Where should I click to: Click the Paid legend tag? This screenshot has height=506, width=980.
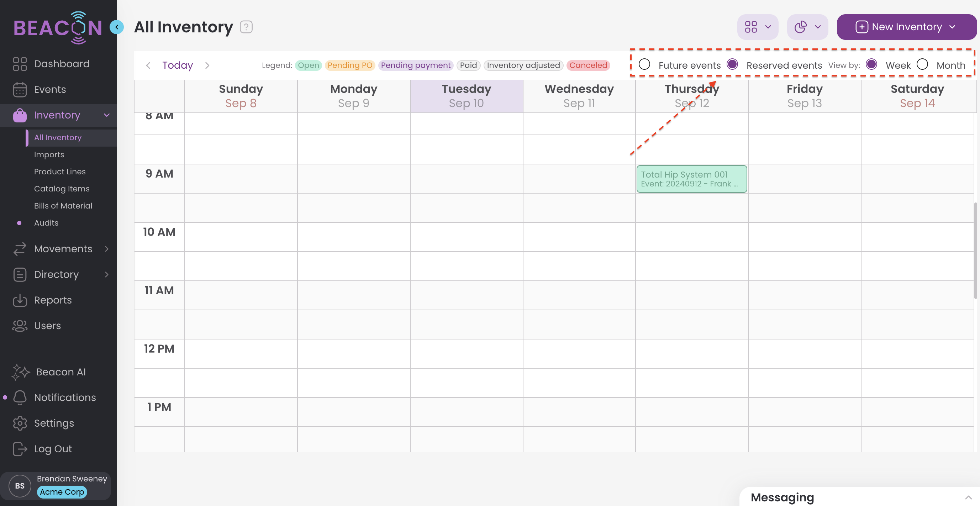click(468, 65)
